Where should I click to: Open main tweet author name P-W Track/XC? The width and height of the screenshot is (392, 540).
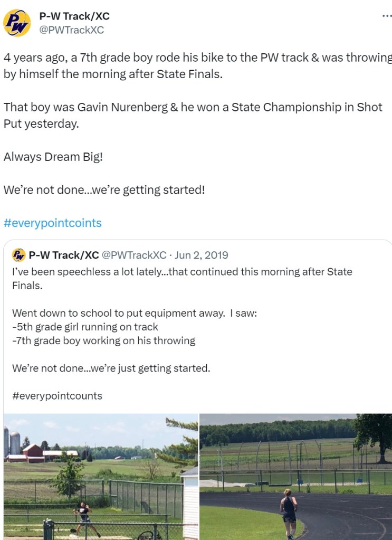tap(74, 16)
